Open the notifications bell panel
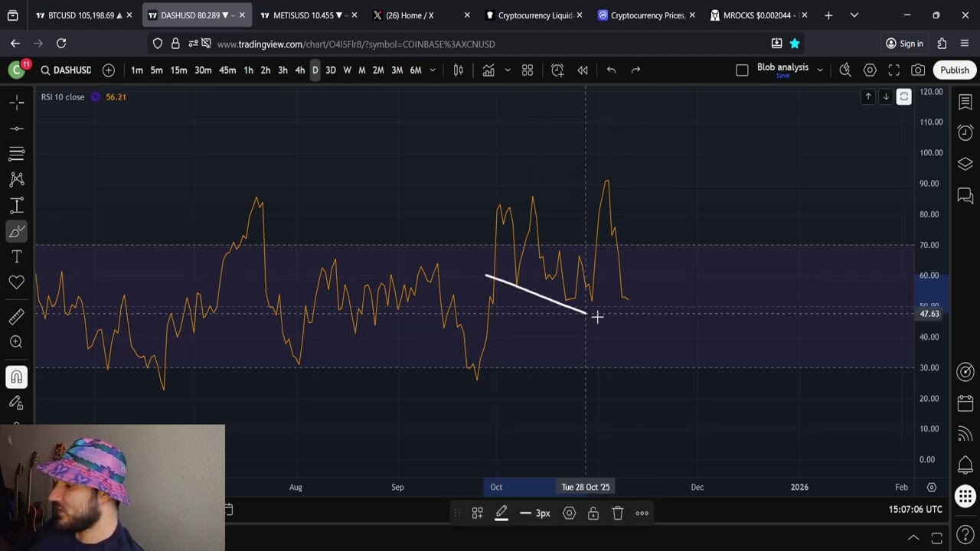The image size is (980, 551). coord(965,465)
